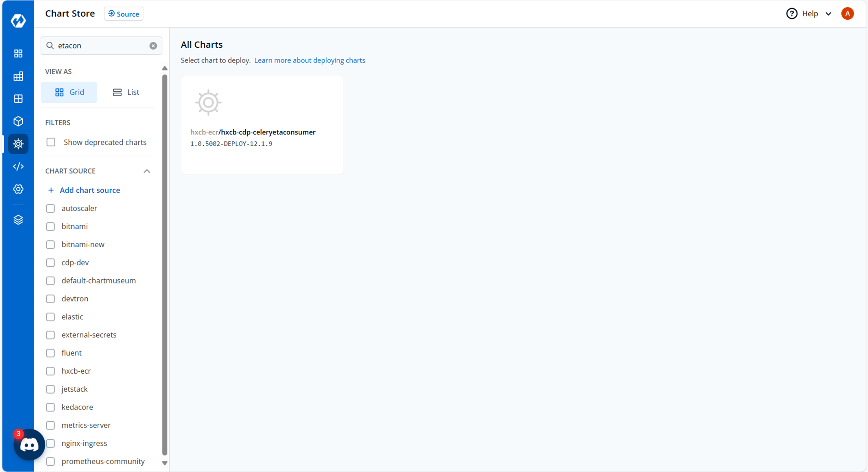Open Learn more about deploying charts link
Screen dimensions: 868x472
click(x=309, y=60)
